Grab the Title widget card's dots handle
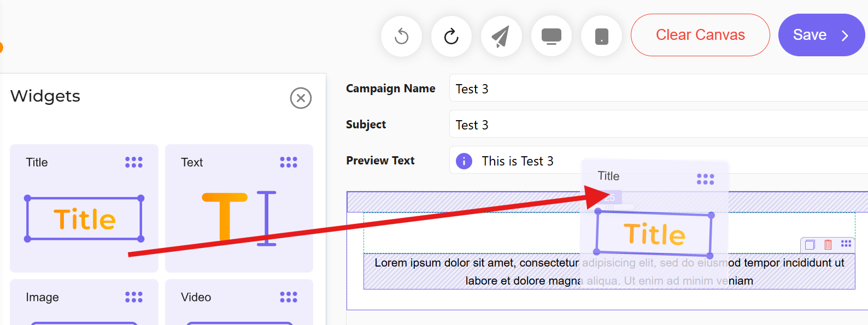 click(x=133, y=162)
